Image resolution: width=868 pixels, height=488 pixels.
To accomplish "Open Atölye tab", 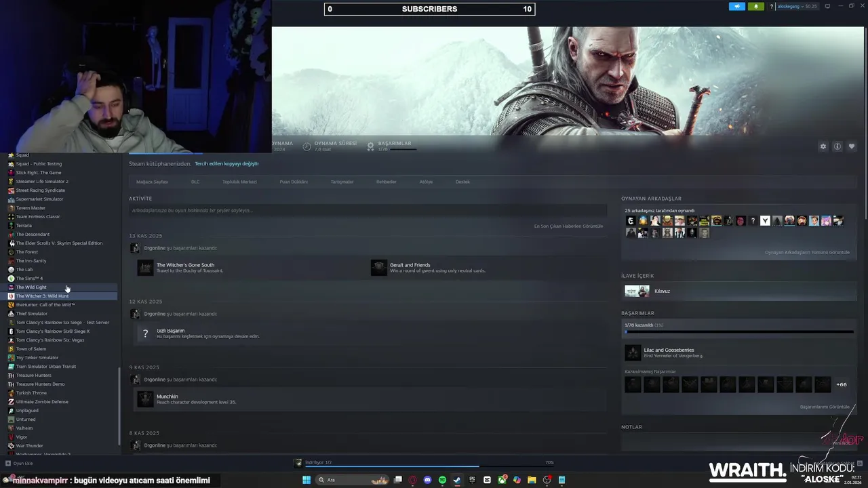I will point(426,182).
